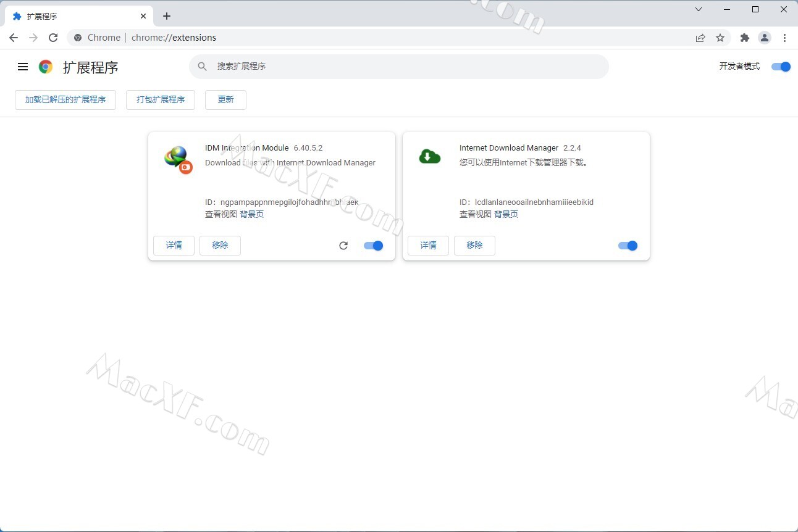Click the 扩展程序 page heading
Viewport: 798px width, 532px height.
point(90,67)
